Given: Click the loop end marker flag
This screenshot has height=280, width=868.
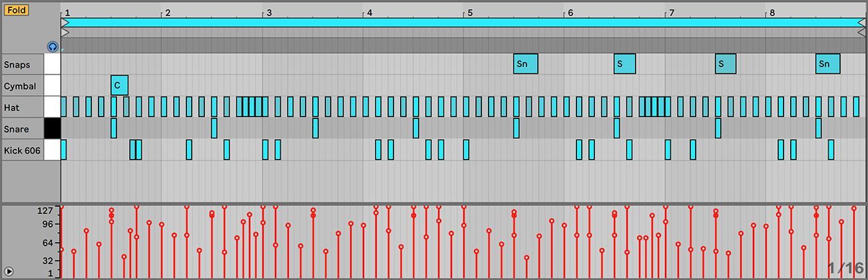Looking at the screenshot, I should (x=861, y=23).
